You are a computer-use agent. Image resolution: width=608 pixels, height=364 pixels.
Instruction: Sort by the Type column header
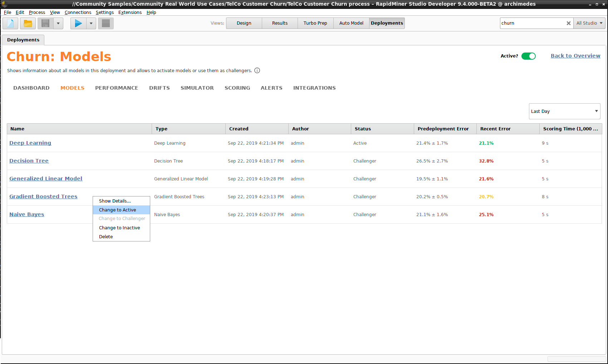click(x=189, y=129)
